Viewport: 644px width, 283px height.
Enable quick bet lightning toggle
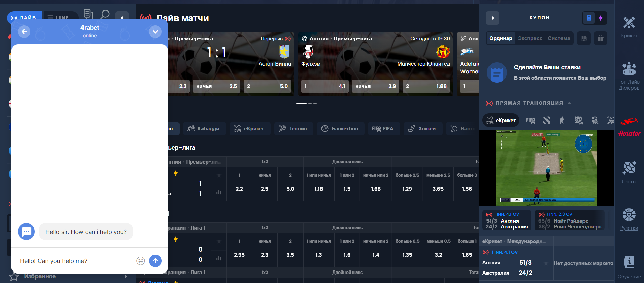[601, 18]
